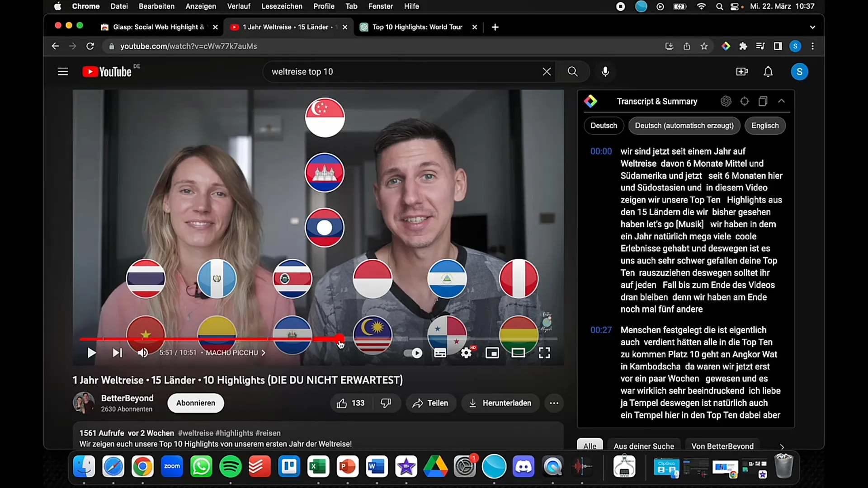The width and height of the screenshot is (868, 488).
Task: Click the miniplayer icon in player
Action: click(x=492, y=352)
